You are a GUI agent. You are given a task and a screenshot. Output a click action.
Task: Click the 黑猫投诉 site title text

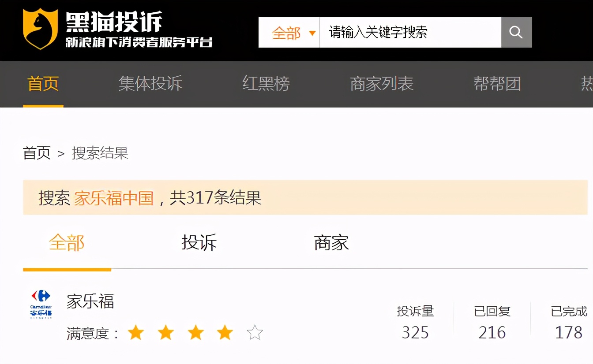tap(114, 22)
